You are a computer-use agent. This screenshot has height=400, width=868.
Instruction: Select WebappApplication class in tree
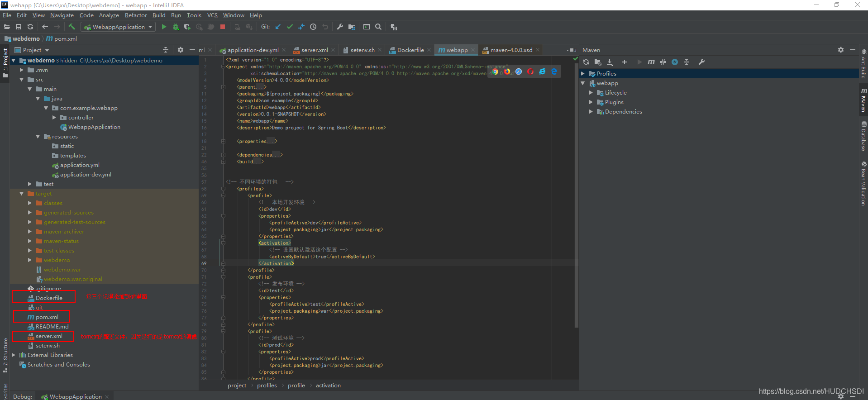point(94,127)
